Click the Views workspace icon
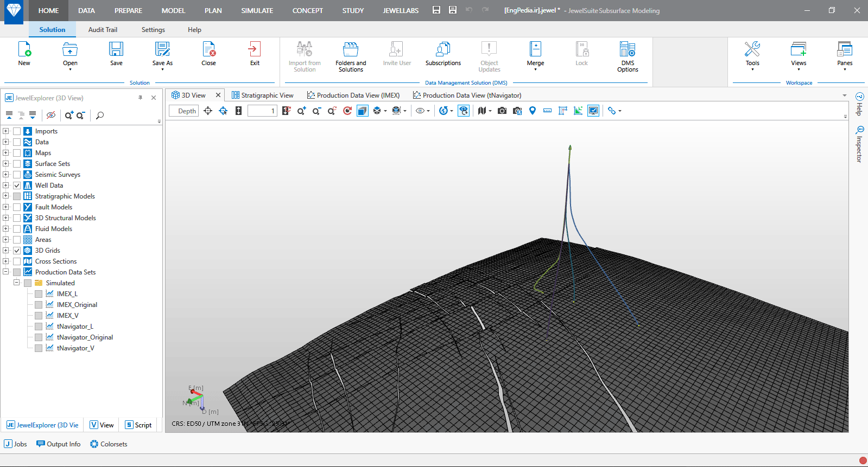The image size is (868, 467). click(x=799, y=49)
